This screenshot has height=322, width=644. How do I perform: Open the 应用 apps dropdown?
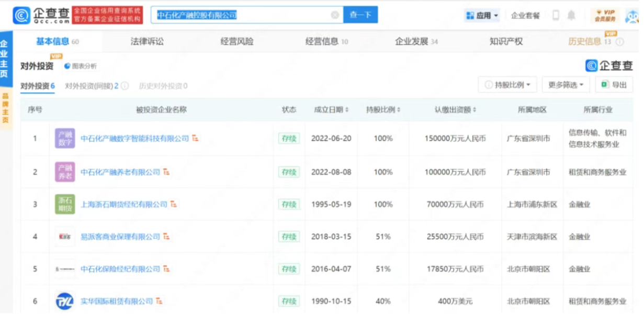[482, 16]
